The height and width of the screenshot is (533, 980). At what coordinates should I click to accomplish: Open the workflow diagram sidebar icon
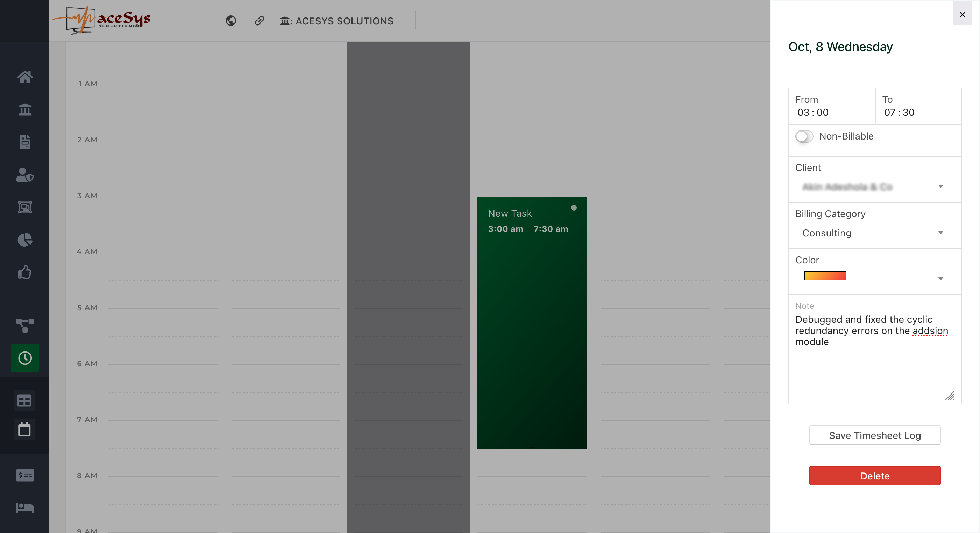coord(25,325)
